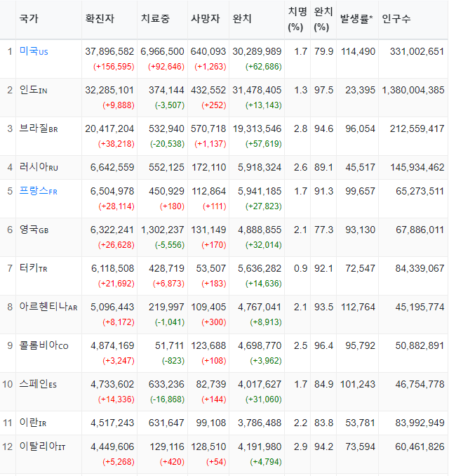Select the 아르헨티나 AR country name
The width and height of the screenshot is (449, 476).
click(48, 307)
